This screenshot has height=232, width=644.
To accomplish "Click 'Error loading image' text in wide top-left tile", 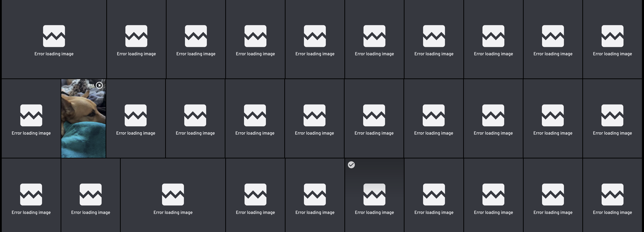I will (54, 54).
